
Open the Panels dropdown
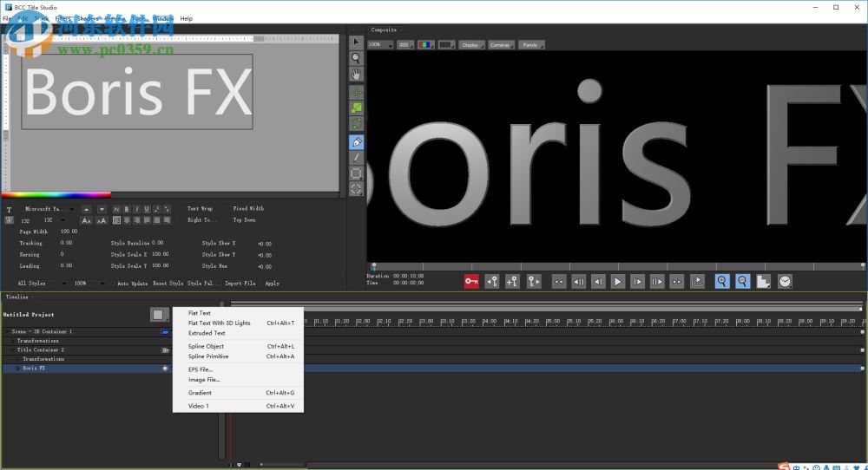(531, 45)
